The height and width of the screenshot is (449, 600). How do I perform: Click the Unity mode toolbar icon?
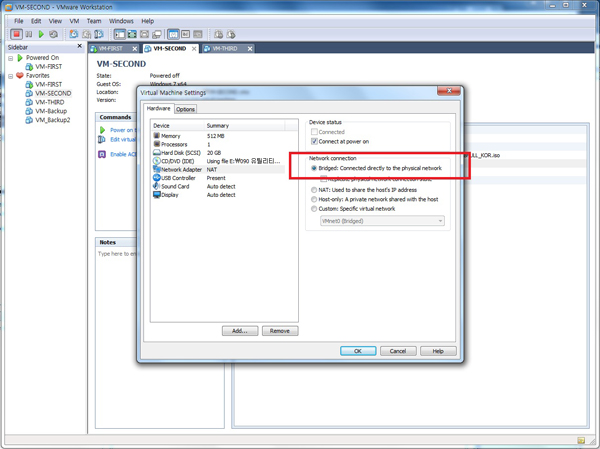point(157,34)
